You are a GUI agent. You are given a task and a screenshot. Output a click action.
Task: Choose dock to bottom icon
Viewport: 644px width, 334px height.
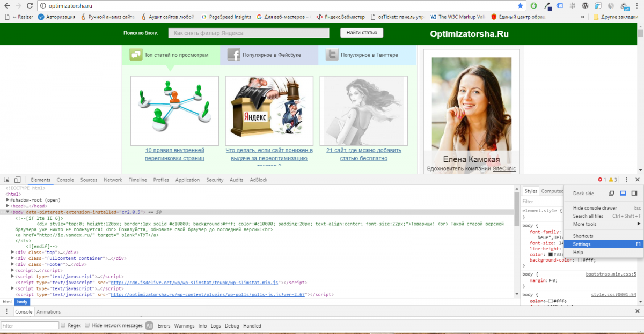point(623,193)
